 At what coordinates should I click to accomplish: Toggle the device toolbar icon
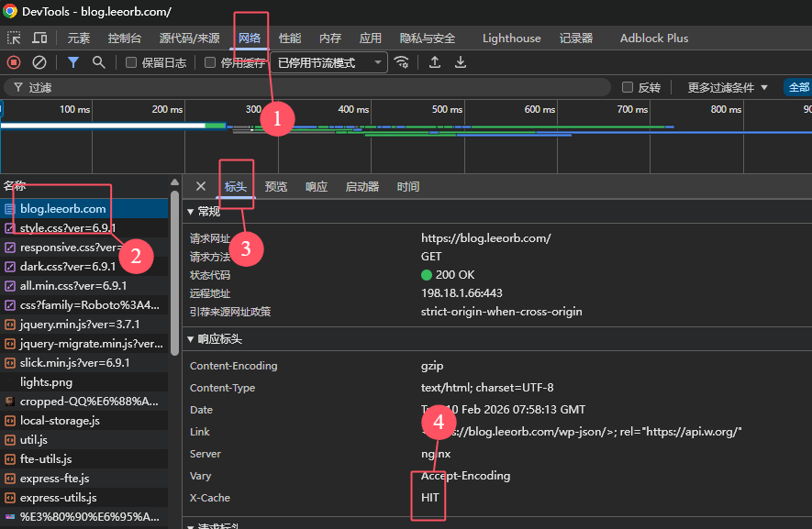pyautogui.click(x=39, y=38)
